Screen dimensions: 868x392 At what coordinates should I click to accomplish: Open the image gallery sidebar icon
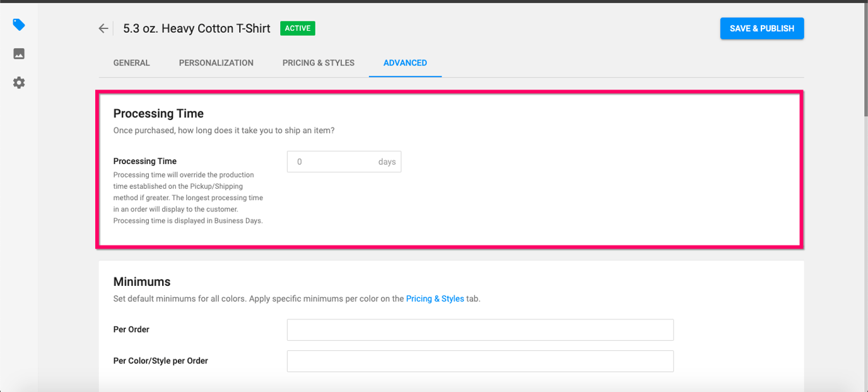pyautogui.click(x=19, y=54)
